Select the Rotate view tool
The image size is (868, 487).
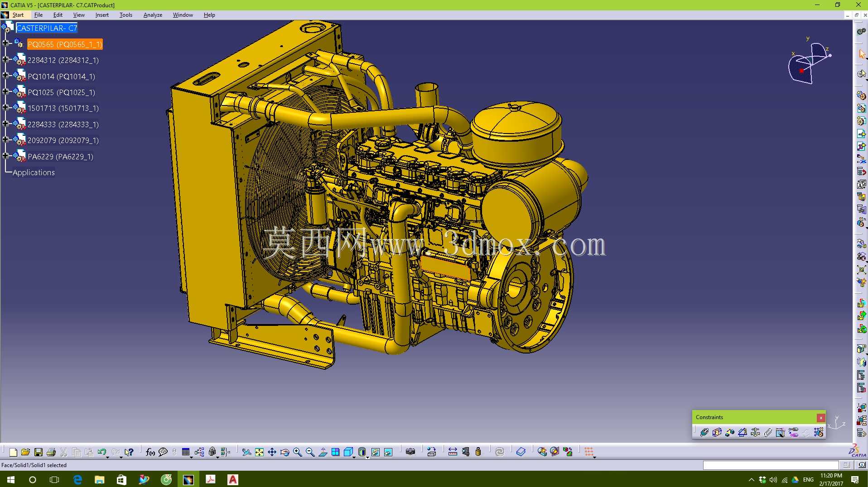285,452
